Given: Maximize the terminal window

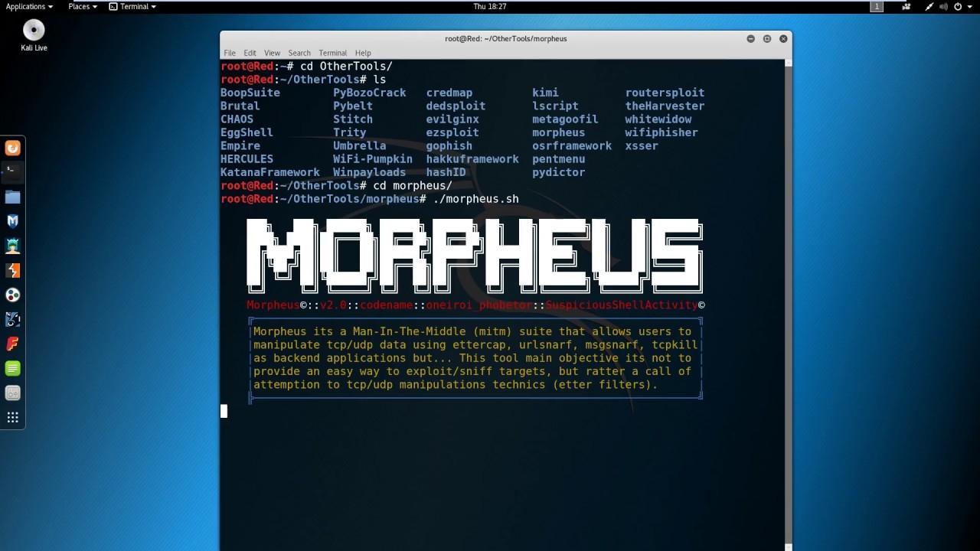Looking at the screenshot, I should coord(766,38).
